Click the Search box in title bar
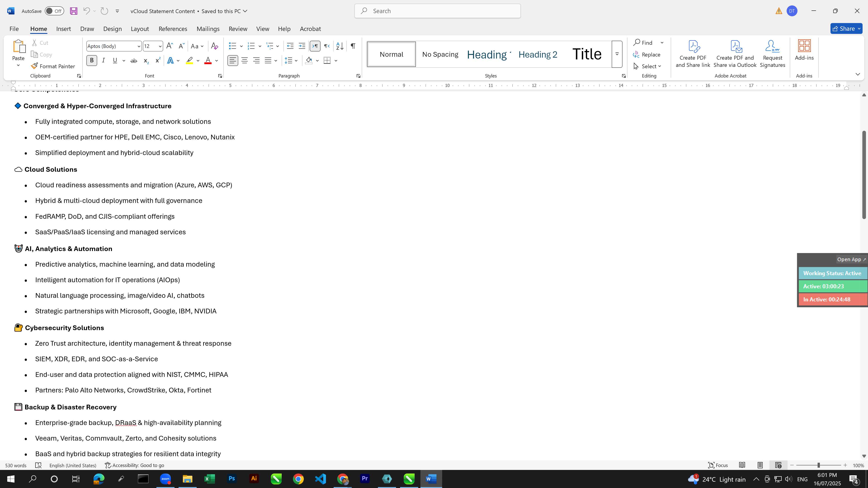 437,11
